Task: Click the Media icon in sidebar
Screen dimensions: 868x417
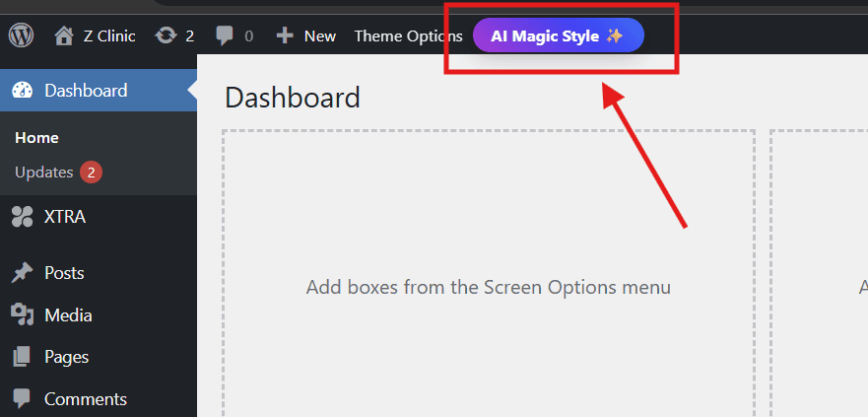Action: 22,315
